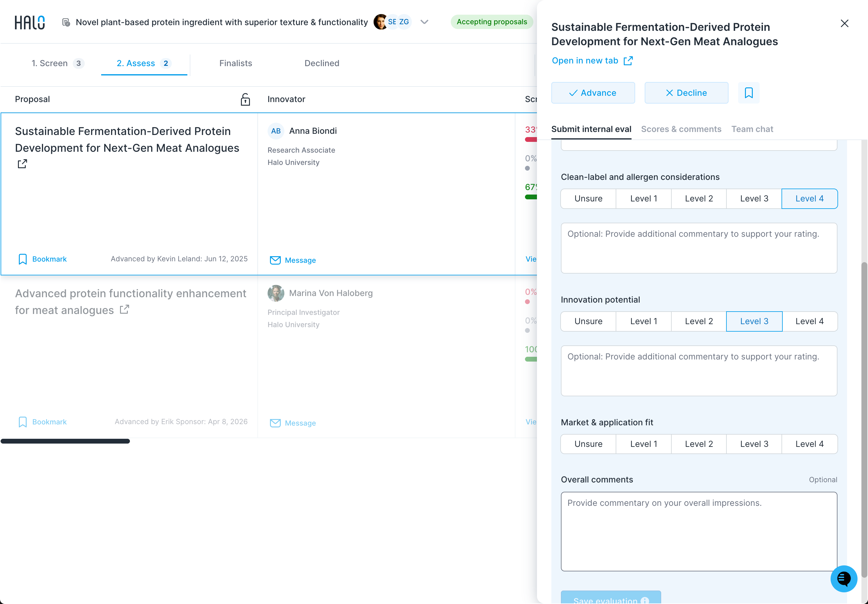Select Unsure for Clean-label and allergen considerations

point(588,198)
